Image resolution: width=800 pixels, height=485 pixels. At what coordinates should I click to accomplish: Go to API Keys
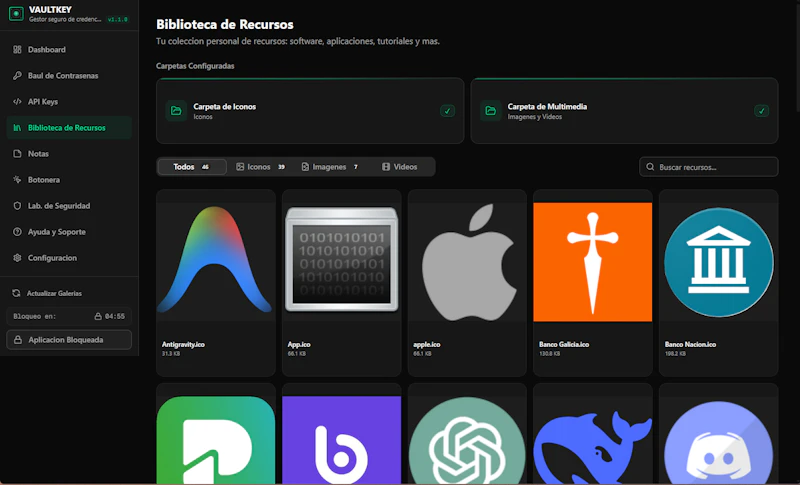(x=69, y=101)
